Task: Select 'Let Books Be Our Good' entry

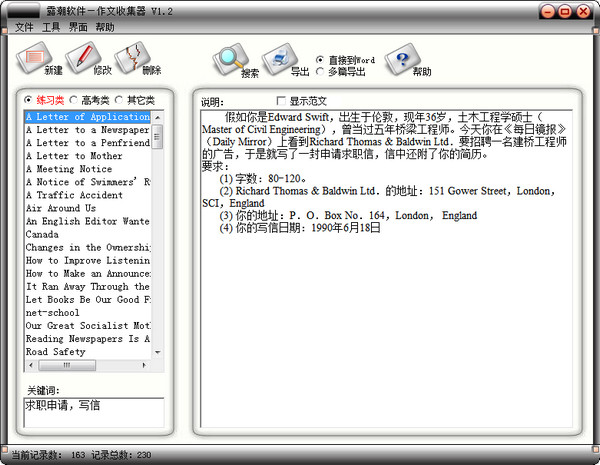Action: [88, 299]
